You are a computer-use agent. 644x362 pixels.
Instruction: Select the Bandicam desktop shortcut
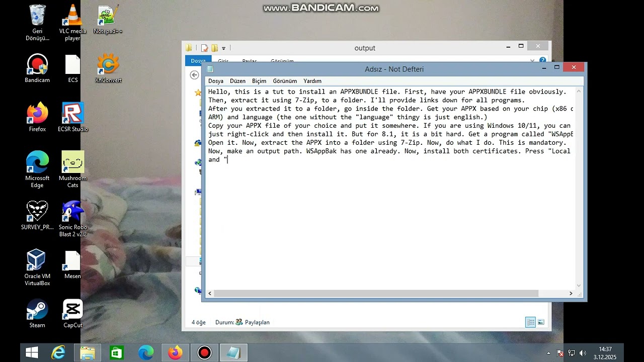click(37, 69)
